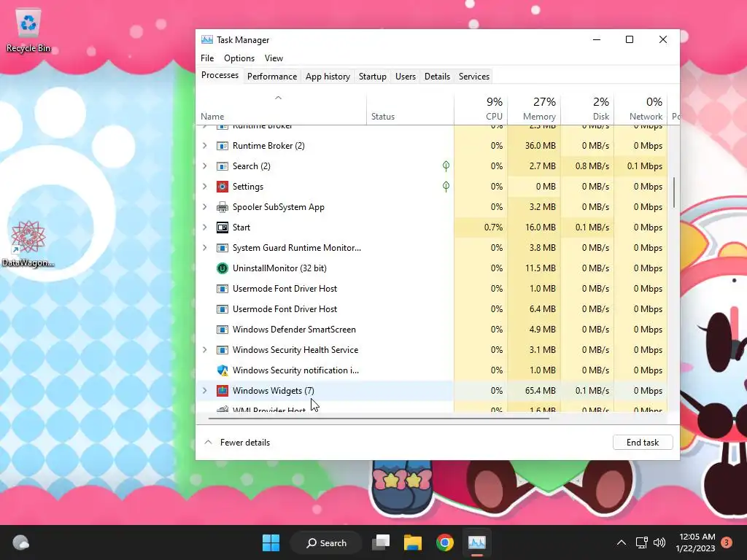This screenshot has height=560, width=747.
Task: Click the Settings row's eco leaf status icon
Action: click(446, 187)
